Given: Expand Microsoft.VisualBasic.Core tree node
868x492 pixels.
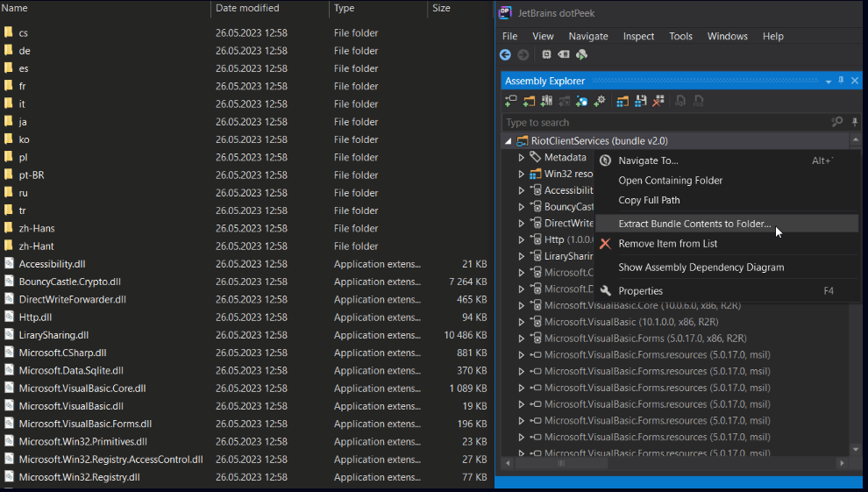Looking at the screenshot, I should (521, 305).
